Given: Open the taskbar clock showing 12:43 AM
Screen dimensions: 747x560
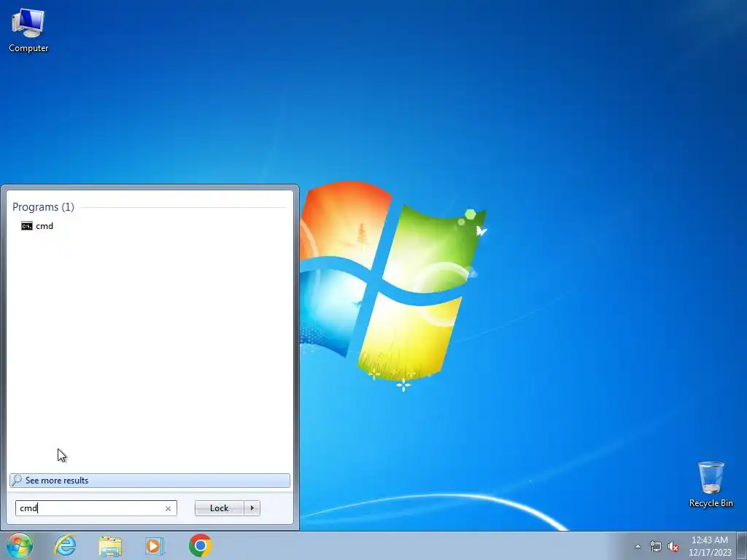Looking at the screenshot, I should (709, 546).
